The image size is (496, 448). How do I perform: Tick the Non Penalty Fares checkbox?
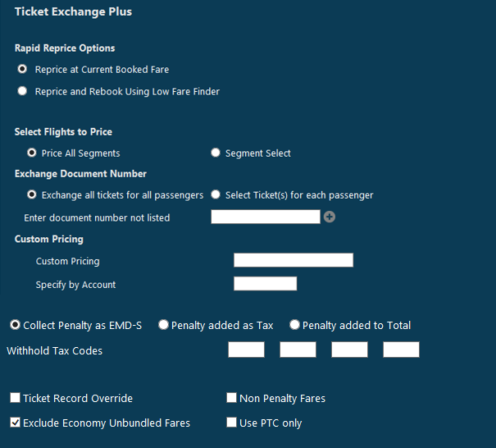point(231,398)
